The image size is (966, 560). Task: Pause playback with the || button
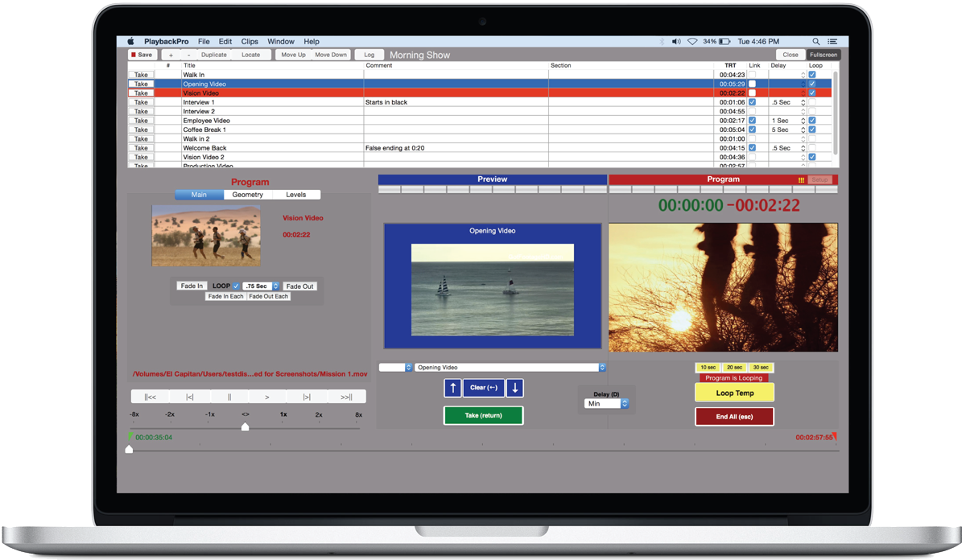coord(229,397)
